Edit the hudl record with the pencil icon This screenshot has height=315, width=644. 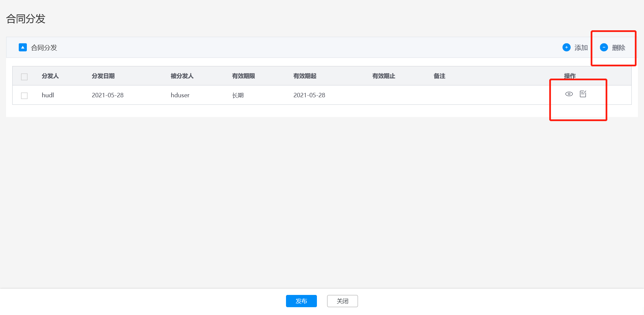pos(583,94)
